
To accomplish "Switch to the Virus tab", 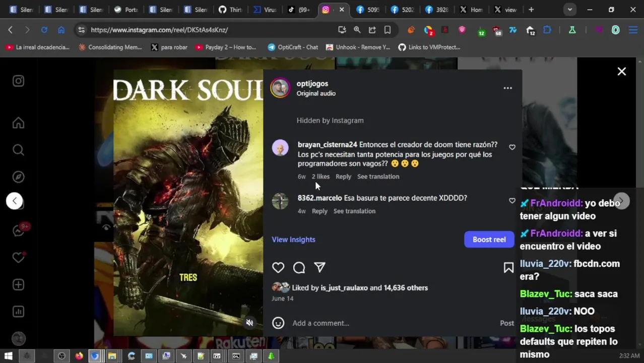I will pyautogui.click(x=265, y=10).
